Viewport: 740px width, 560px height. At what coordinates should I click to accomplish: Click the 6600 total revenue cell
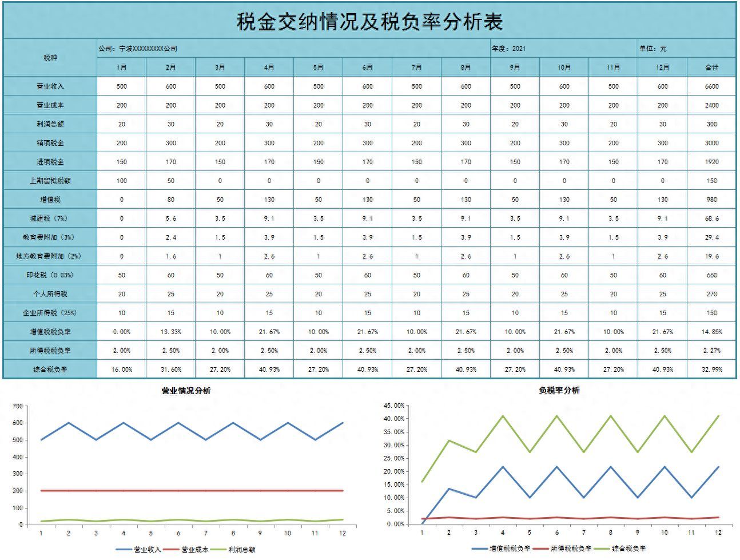coord(711,86)
